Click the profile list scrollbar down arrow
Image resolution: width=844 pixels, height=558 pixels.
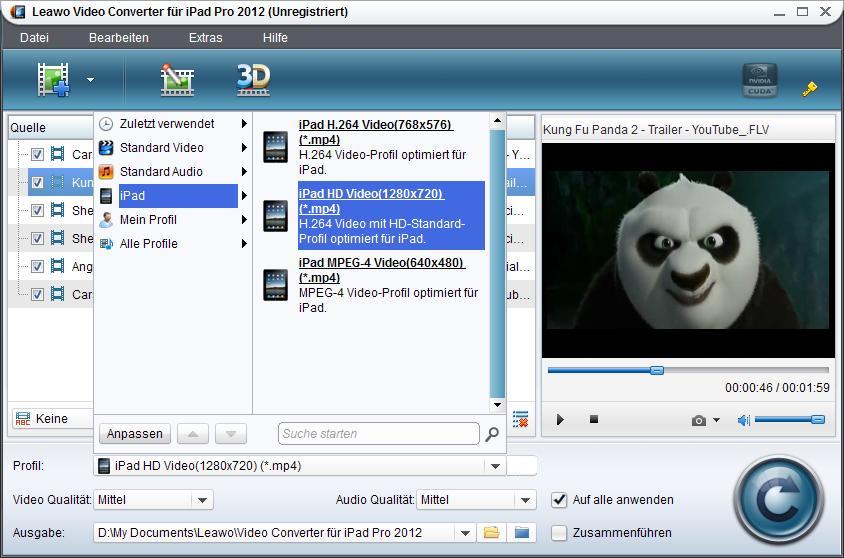pos(497,405)
